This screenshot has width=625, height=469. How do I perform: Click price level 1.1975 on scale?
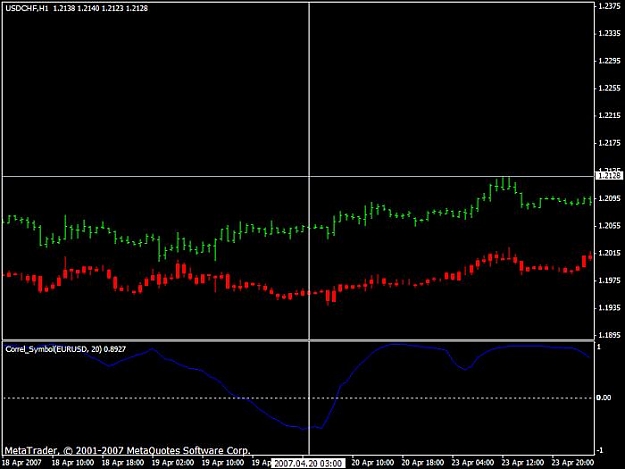(610, 281)
